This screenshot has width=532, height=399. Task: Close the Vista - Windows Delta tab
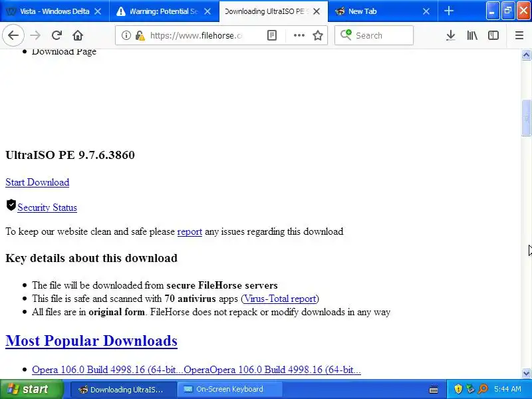pyautogui.click(x=98, y=11)
